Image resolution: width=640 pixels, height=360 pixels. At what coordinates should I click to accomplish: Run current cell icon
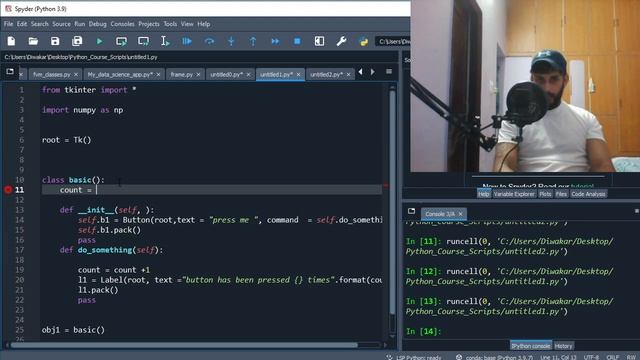pyautogui.click(x=121, y=41)
